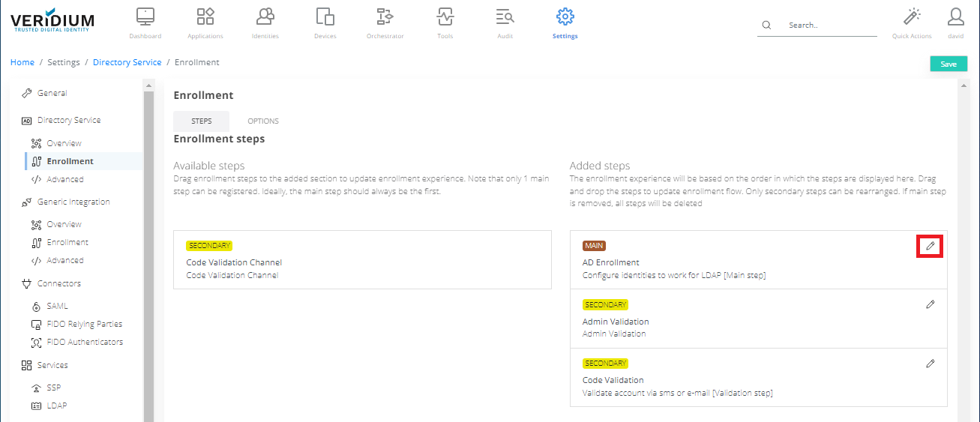Open SAML under Connectors
Image resolution: width=980 pixels, height=422 pixels.
pyautogui.click(x=57, y=307)
